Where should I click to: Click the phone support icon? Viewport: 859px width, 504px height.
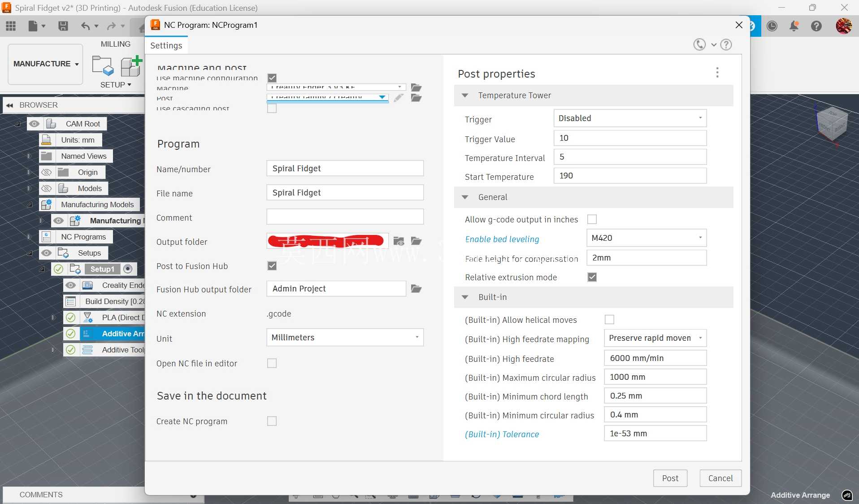(699, 44)
